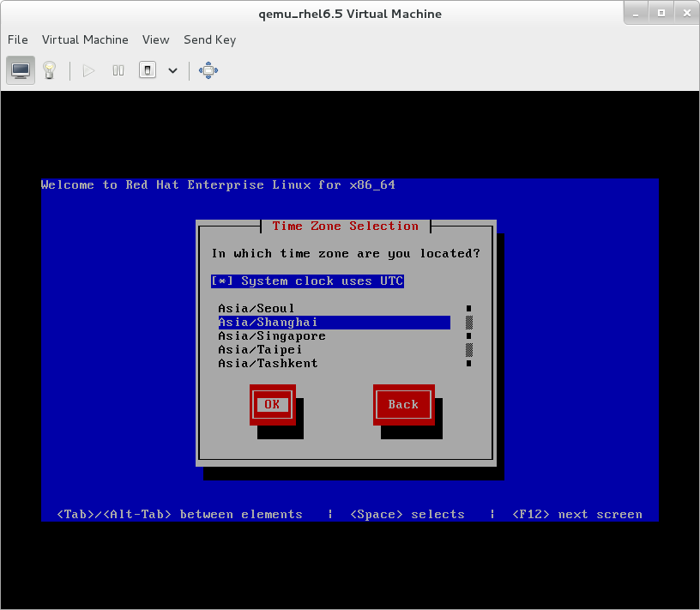The width and height of the screenshot is (700, 610).
Task: Show the graphical console view
Action: (21, 70)
